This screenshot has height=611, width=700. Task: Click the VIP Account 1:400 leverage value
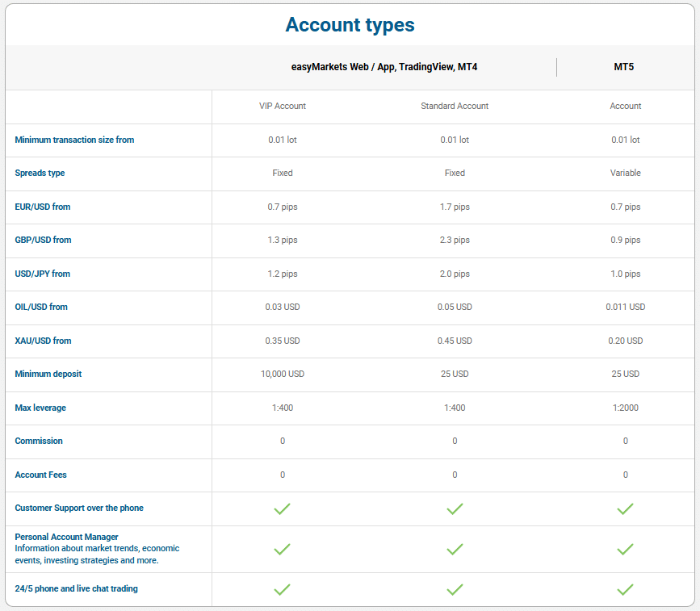[x=283, y=408]
